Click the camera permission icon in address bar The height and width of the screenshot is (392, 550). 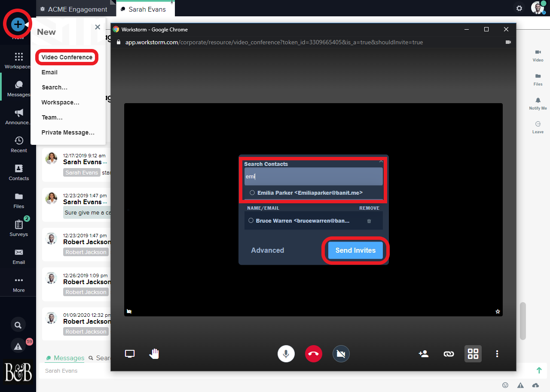[x=508, y=42]
